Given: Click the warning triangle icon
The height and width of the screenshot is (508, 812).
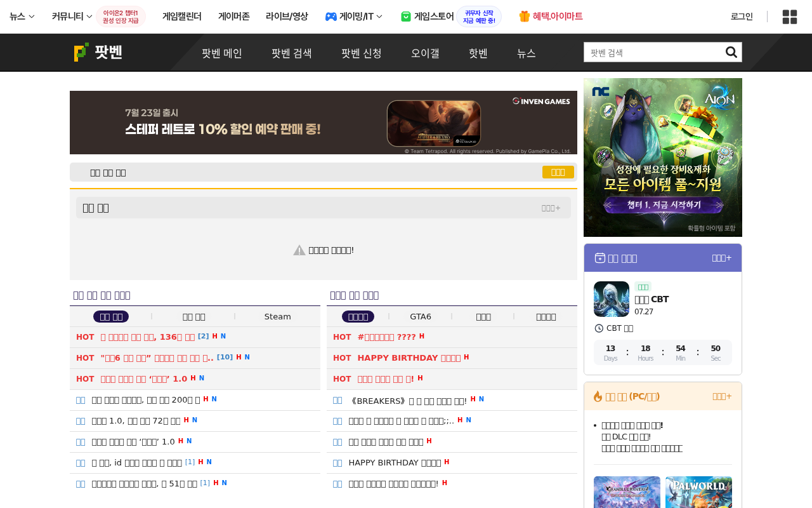Looking at the screenshot, I should [299, 250].
